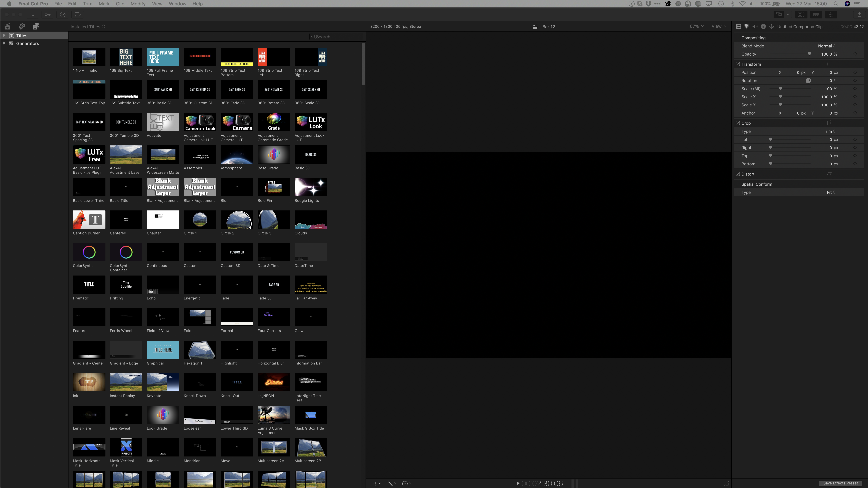Enable the Transform checkbox in the inspector

click(x=738, y=64)
